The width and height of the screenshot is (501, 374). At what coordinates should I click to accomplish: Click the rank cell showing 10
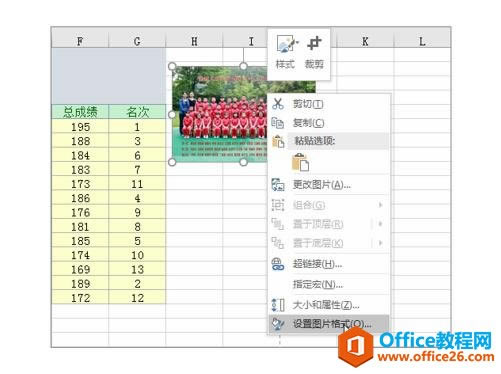tap(137, 255)
